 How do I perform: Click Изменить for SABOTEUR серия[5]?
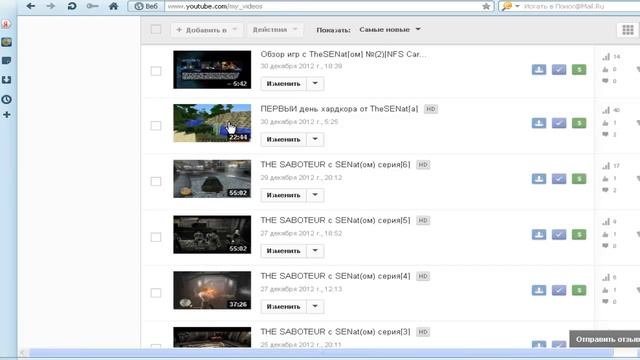point(284,251)
